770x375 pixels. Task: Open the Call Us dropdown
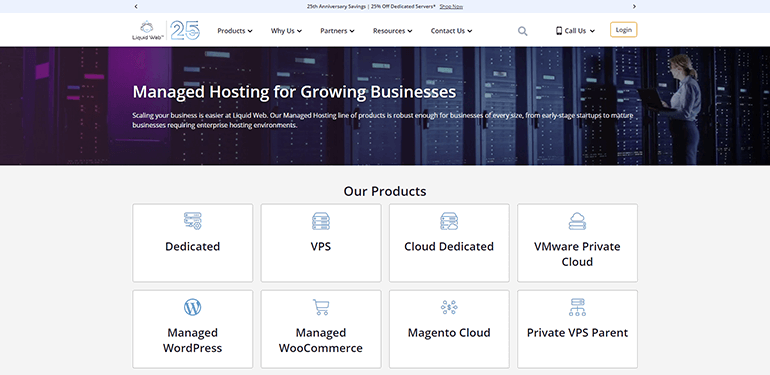click(575, 30)
